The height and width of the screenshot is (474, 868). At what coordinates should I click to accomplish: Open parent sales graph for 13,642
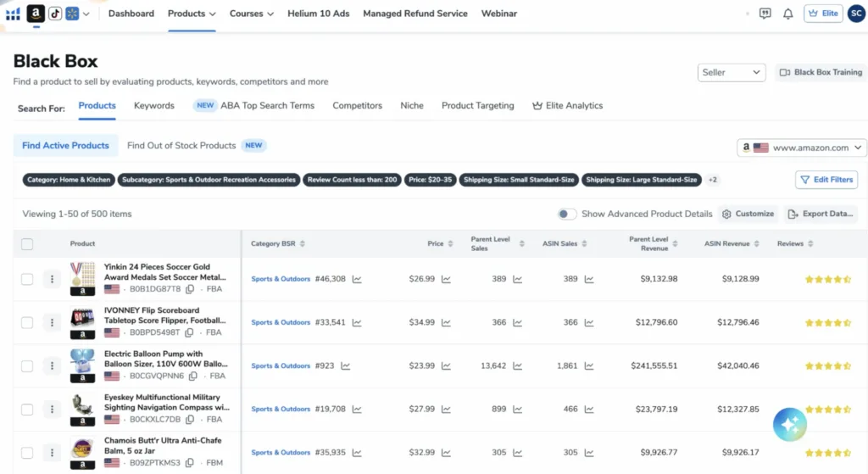[x=518, y=366]
